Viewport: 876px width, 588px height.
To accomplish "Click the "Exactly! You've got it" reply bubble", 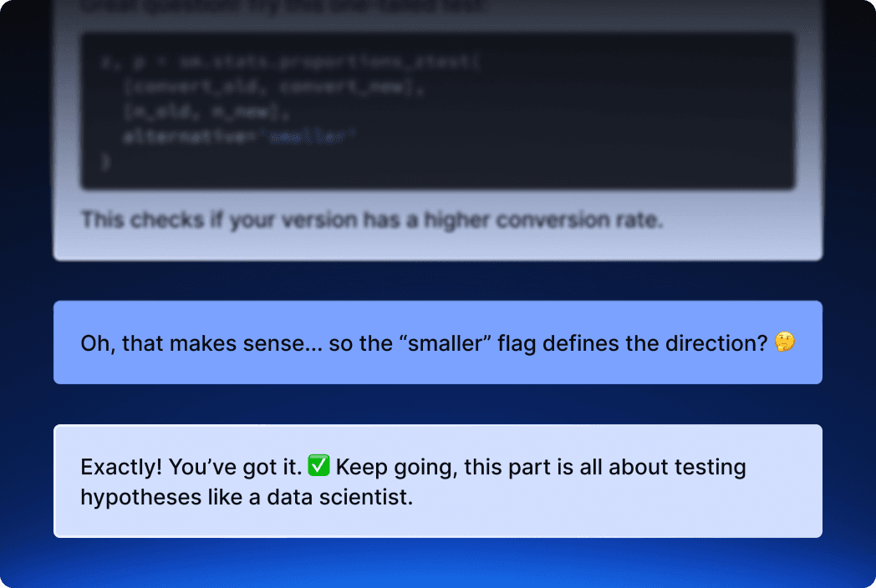I will (437, 481).
